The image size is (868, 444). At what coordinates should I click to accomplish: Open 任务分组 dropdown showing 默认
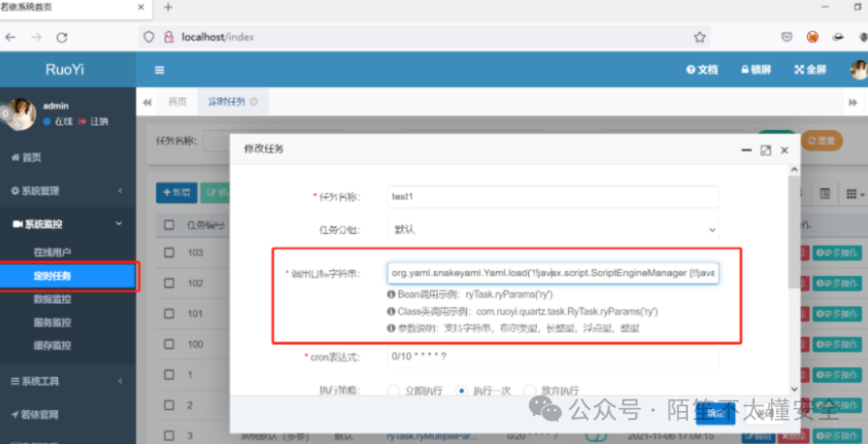[553, 229]
